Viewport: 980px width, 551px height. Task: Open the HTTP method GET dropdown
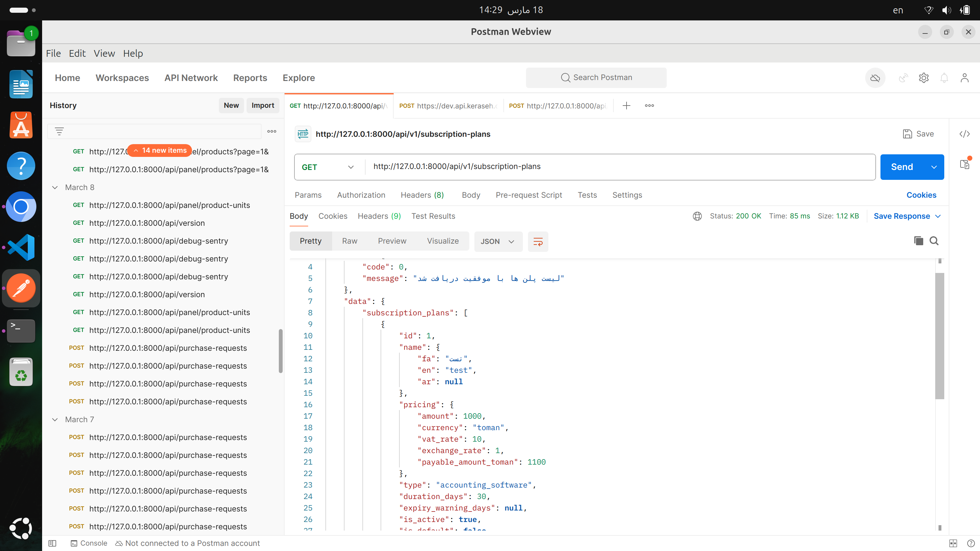click(328, 167)
